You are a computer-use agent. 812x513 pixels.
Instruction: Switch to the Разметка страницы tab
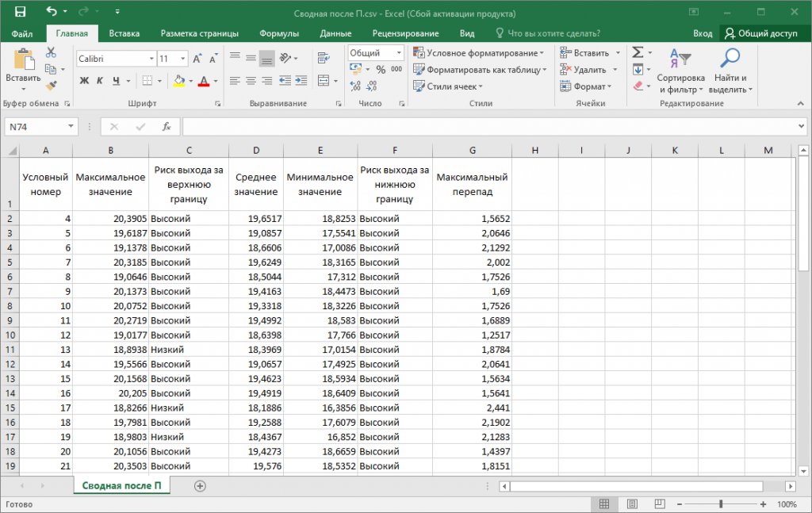tap(199, 33)
